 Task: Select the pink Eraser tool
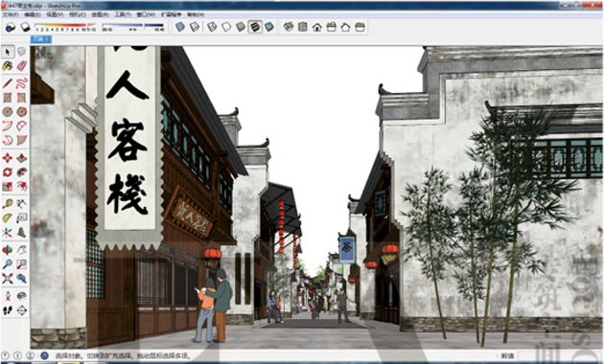(21, 66)
